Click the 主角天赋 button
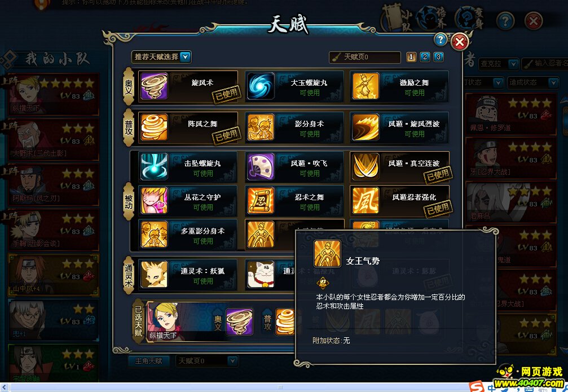 (x=149, y=361)
